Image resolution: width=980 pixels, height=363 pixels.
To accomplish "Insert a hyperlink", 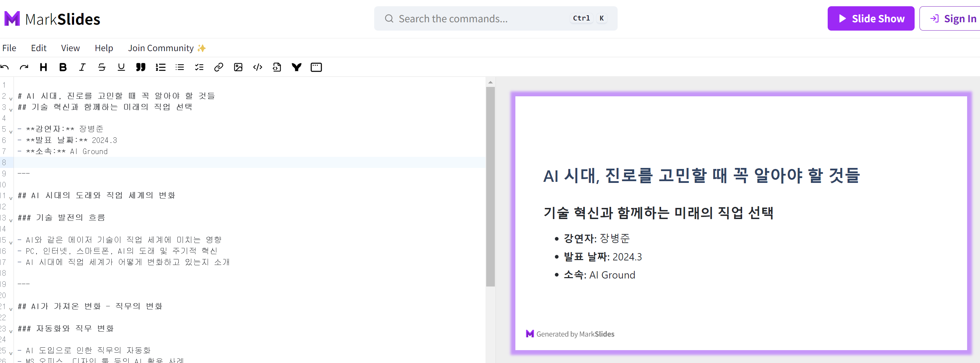I will 218,67.
